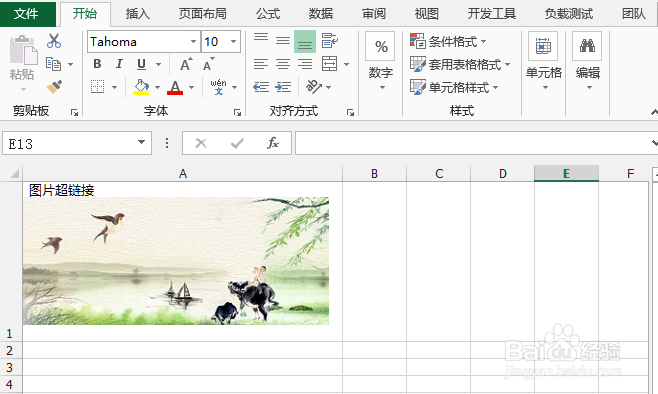The image size is (658, 394).
Task: Click the wén phonetic guide icon
Action: click(x=218, y=87)
